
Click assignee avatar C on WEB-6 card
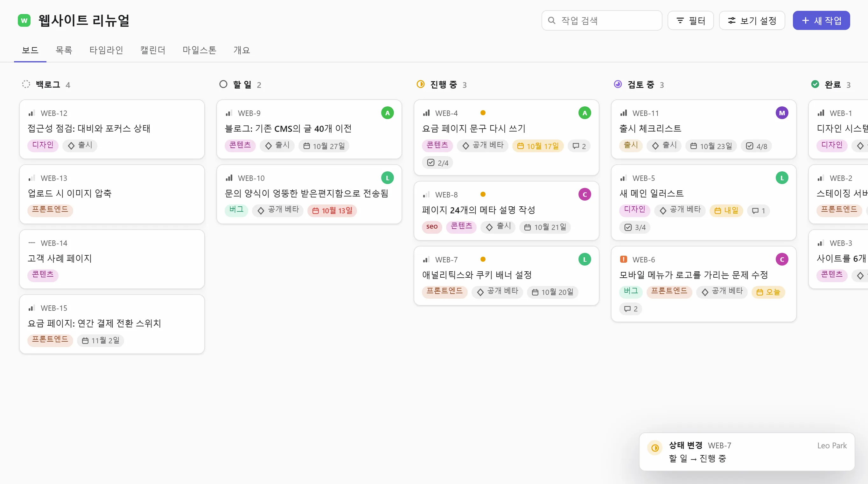(782, 260)
